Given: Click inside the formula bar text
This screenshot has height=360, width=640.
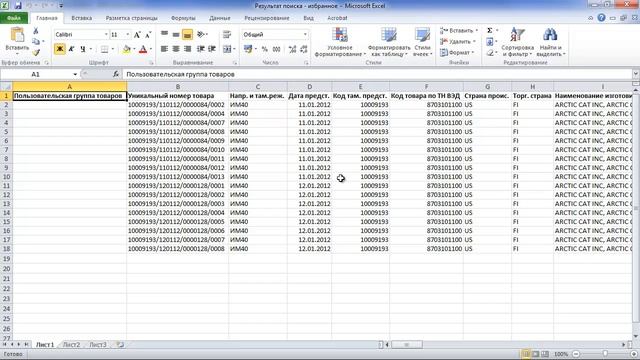Looking at the screenshot, I should [x=180, y=74].
